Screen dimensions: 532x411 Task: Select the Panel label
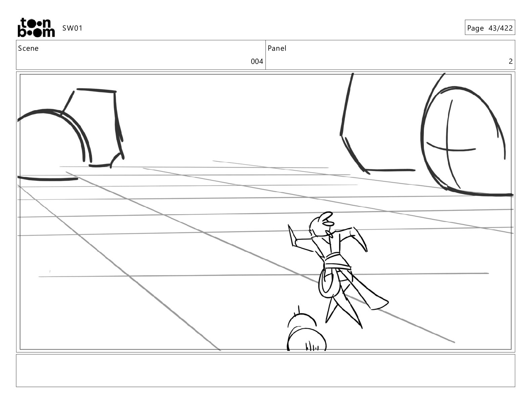[x=277, y=48]
